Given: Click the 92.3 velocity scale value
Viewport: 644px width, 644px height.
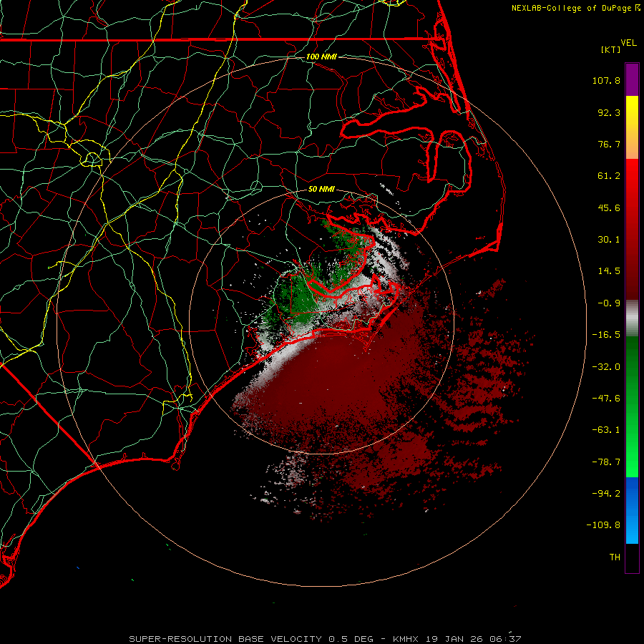Looking at the screenshot, I should coord(609,112).
